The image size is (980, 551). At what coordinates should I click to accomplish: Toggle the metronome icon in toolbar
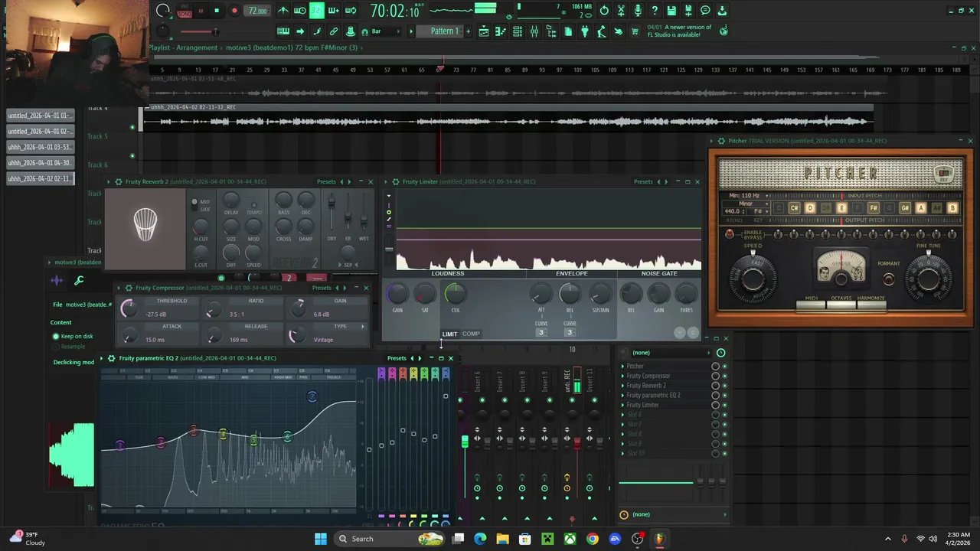[283, 11]
